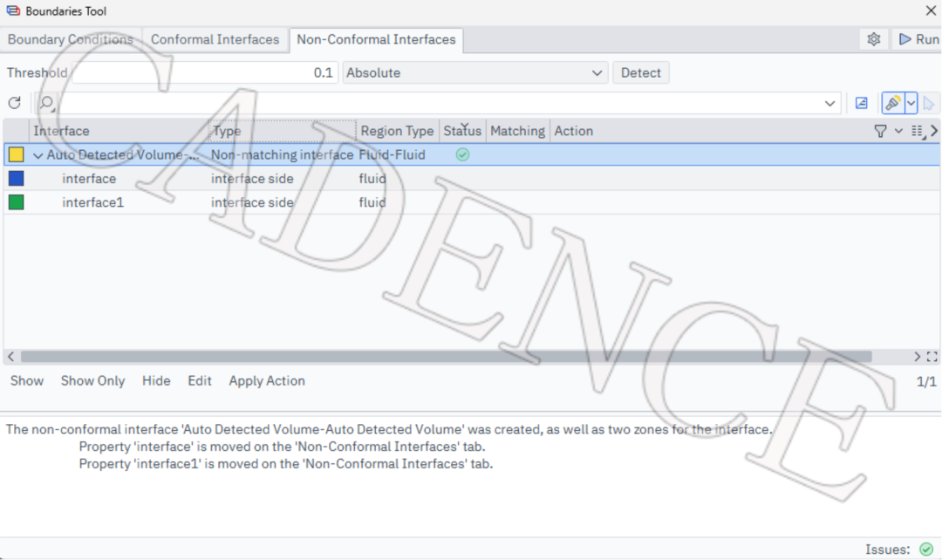Click the Type column header
The width and height of the screenshot is (942, 560).
pos(283,131)
